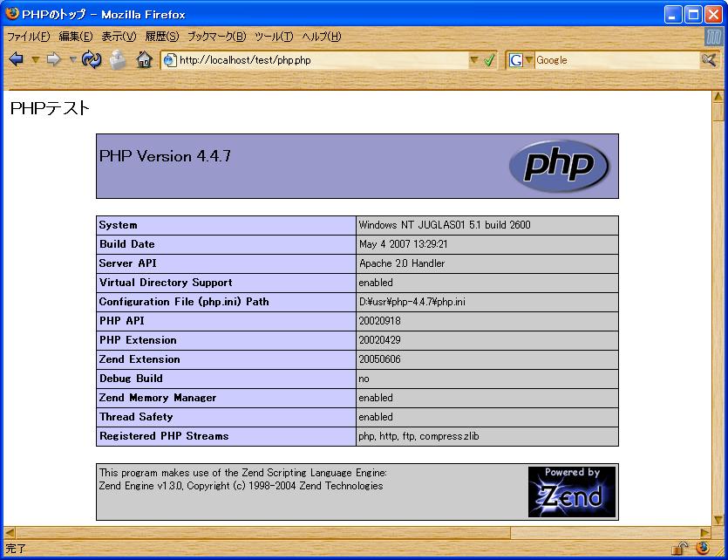Click the padlock security icon in status bar
The image size is (728, 560).
[680, 549]
